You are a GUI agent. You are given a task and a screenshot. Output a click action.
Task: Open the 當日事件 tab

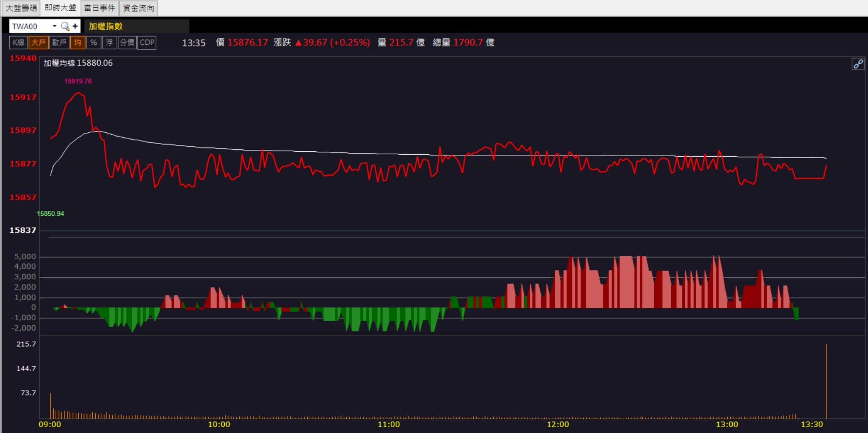click(100, 8)
